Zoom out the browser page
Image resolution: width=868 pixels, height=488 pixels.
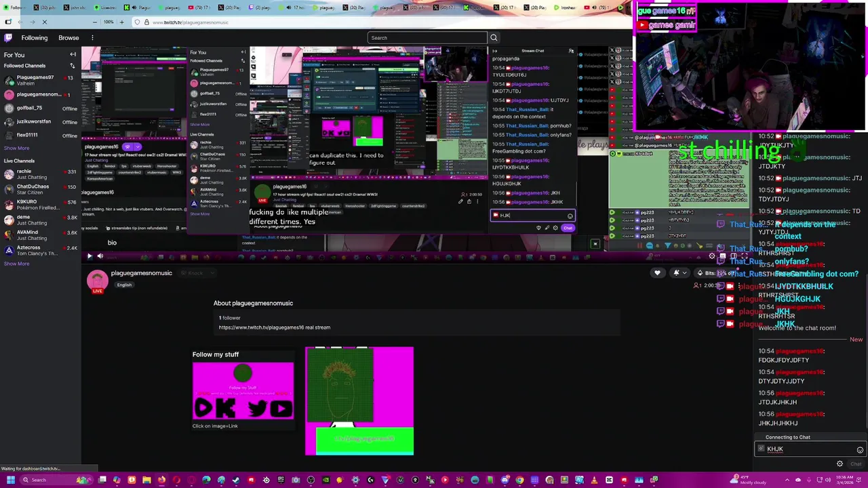[96, 22]
